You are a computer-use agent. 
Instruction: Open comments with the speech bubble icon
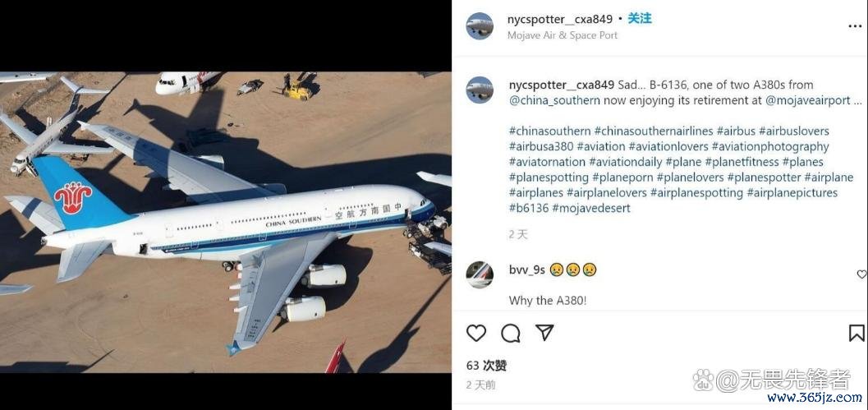click(x=511, y=333)
